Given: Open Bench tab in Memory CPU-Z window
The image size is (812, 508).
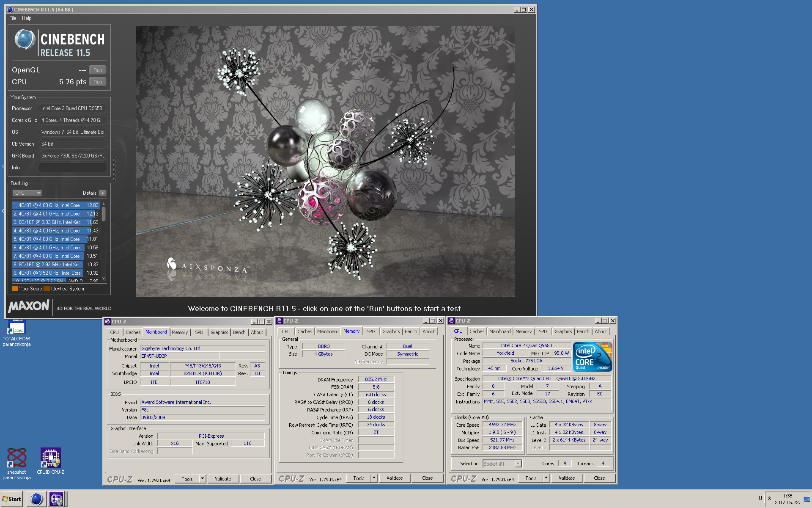Looking at the screenshot, I should point(411,331).
